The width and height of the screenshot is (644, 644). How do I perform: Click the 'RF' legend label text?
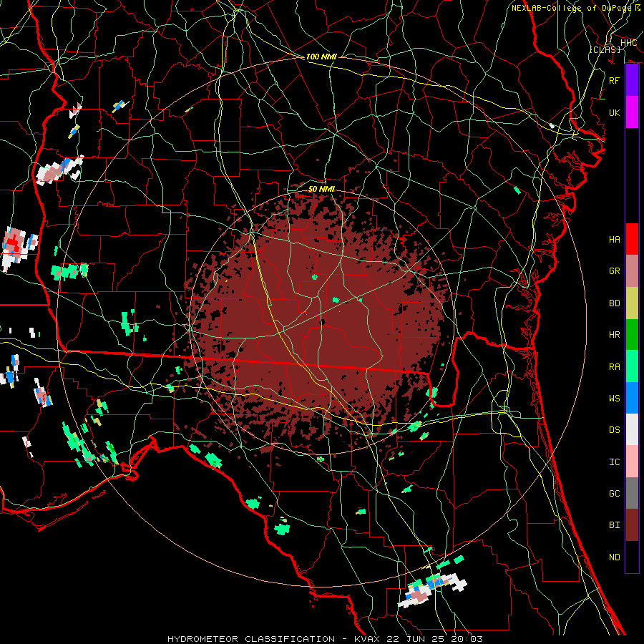614,80
